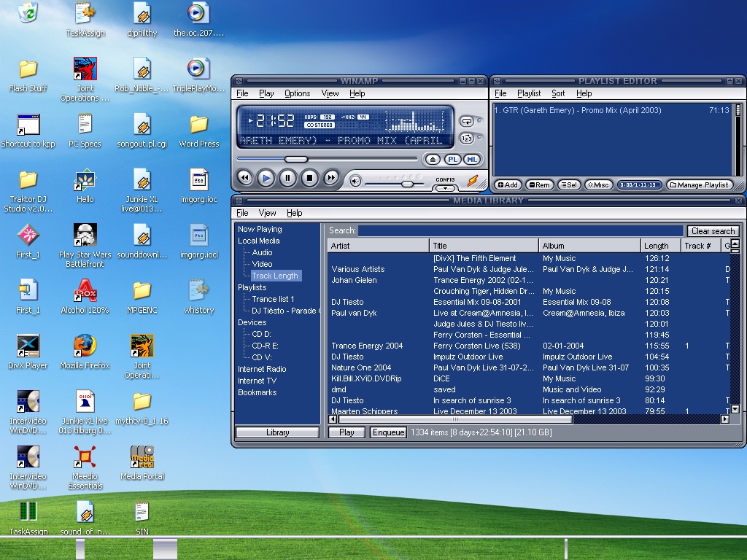The height and width of the screenshot is (560, 747).
Task: Select the GTR (Gareth Emery) Promo Mix playlist entry
Action: (612, 110)
